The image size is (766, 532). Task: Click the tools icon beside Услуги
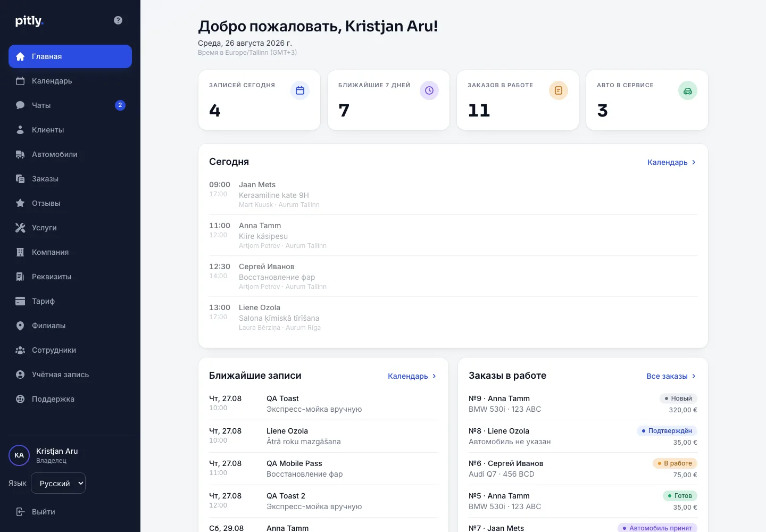click(x=20, y=228)
